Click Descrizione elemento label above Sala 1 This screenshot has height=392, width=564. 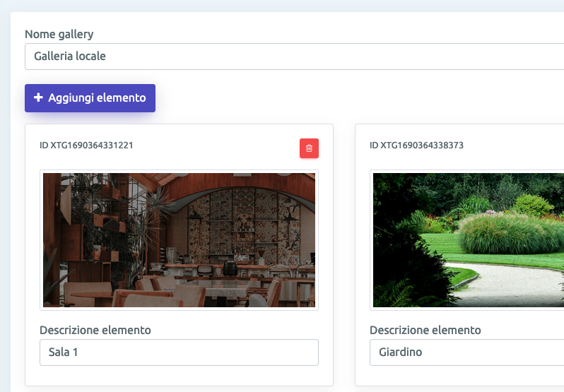pos(95,330)
